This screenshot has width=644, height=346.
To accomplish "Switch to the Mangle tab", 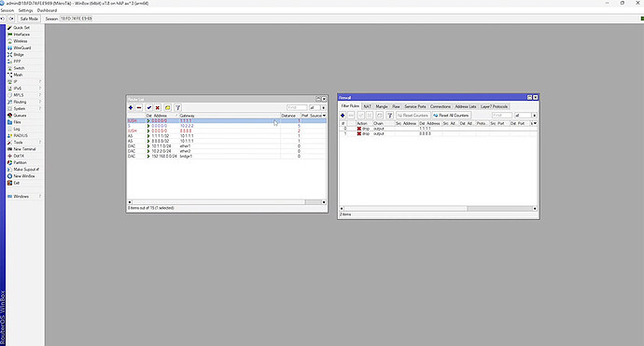I will tap(382, 106).
